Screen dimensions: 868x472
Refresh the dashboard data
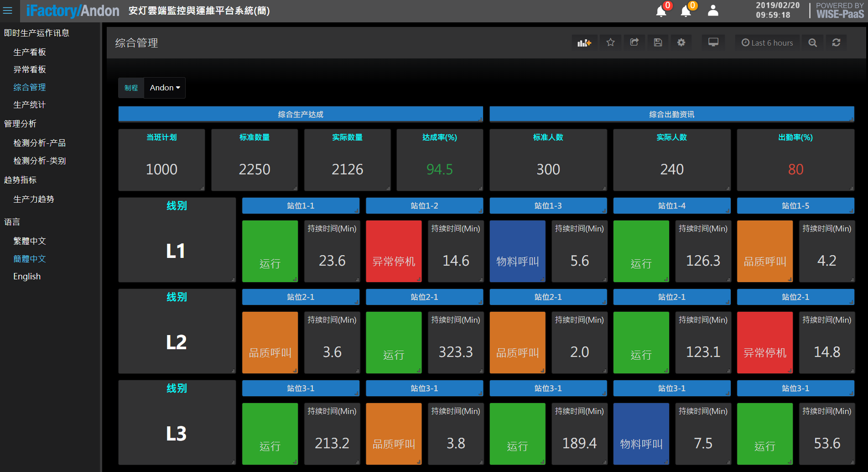click(836, 42)
